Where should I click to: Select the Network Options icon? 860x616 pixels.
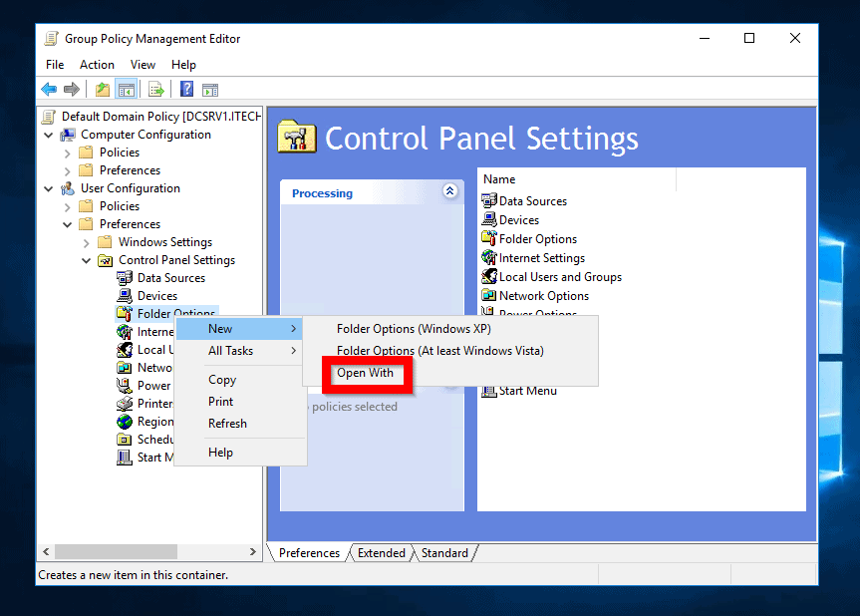click(x=489, y=295)
